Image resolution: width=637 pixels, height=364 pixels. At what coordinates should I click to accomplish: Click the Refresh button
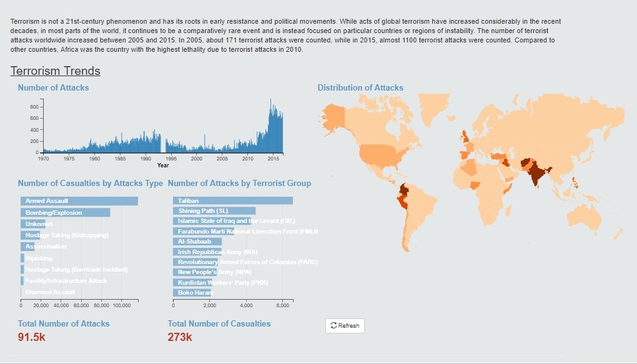[345, 326]
